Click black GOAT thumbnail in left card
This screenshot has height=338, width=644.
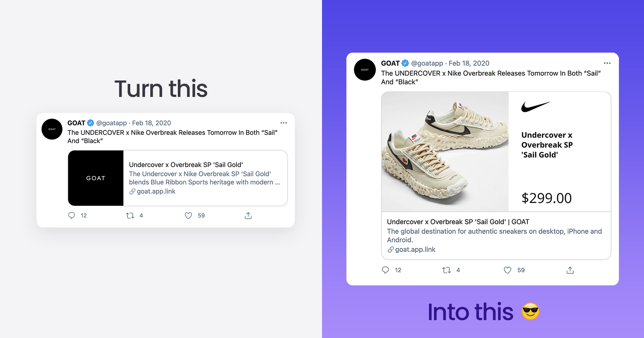[96, 178]
